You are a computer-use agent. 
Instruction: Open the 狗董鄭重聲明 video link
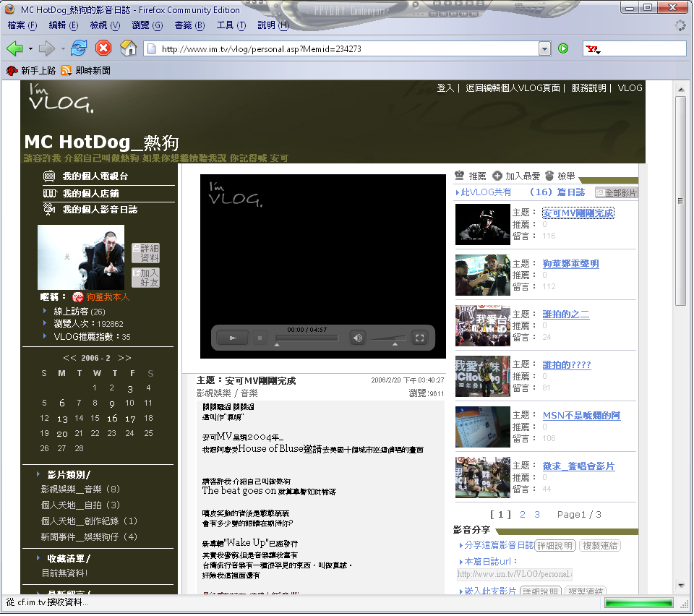coord(570,264)
